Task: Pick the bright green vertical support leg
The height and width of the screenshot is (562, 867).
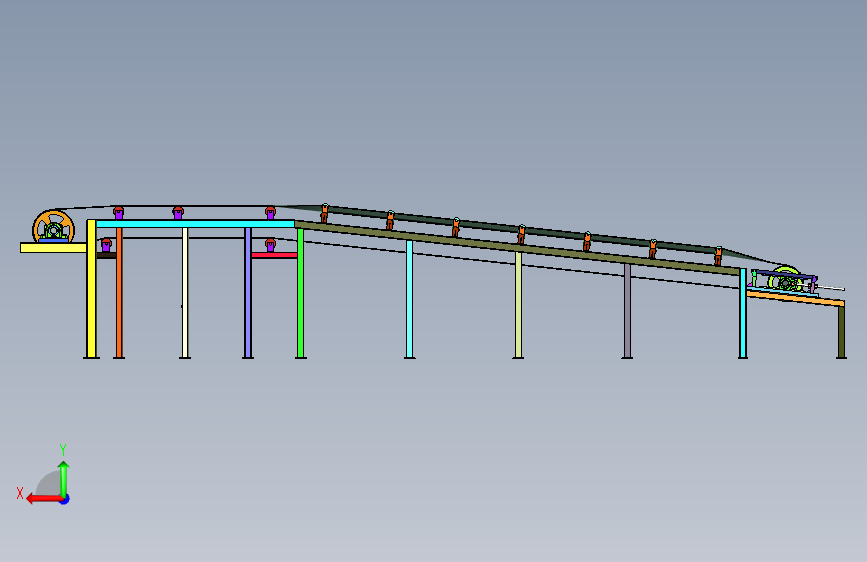Action: tap(300, 293)
